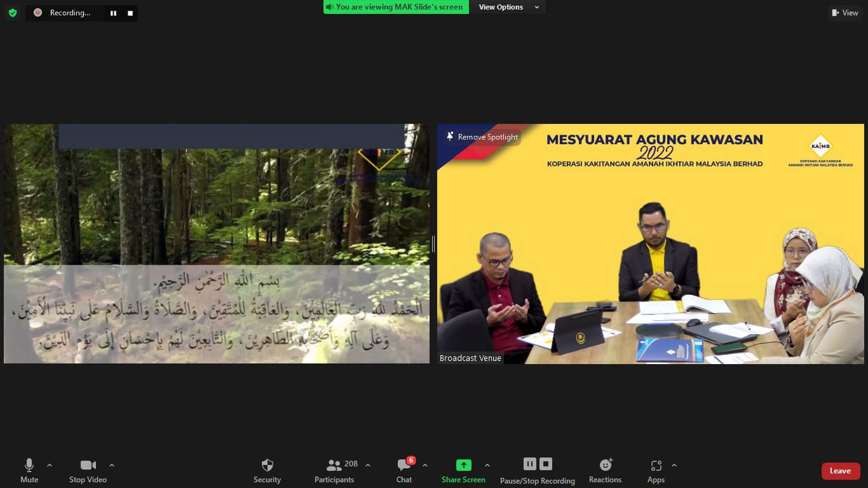Image resolution: width=868 pixels, height=488 pixels.
Task: Expand video options caret next to Stop Video
Action: [112, 465]
